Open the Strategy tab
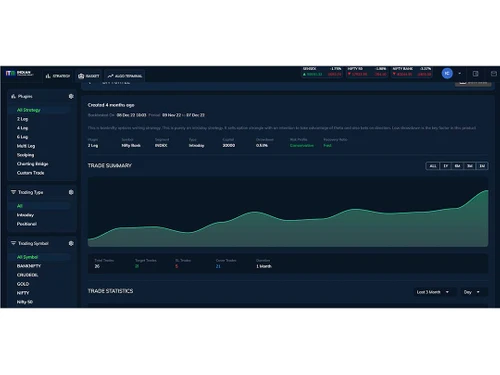Viewport: 500px width, 375px height. point(58,76)
